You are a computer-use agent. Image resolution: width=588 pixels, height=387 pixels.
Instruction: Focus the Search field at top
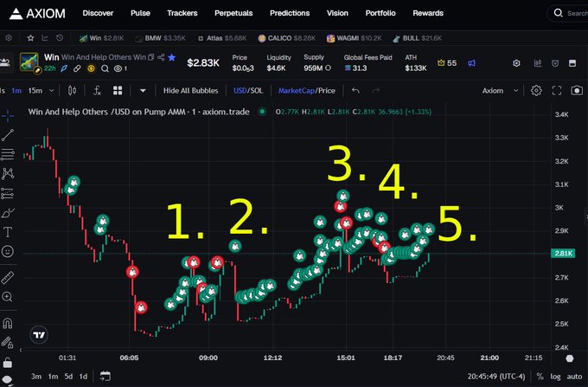569,13
